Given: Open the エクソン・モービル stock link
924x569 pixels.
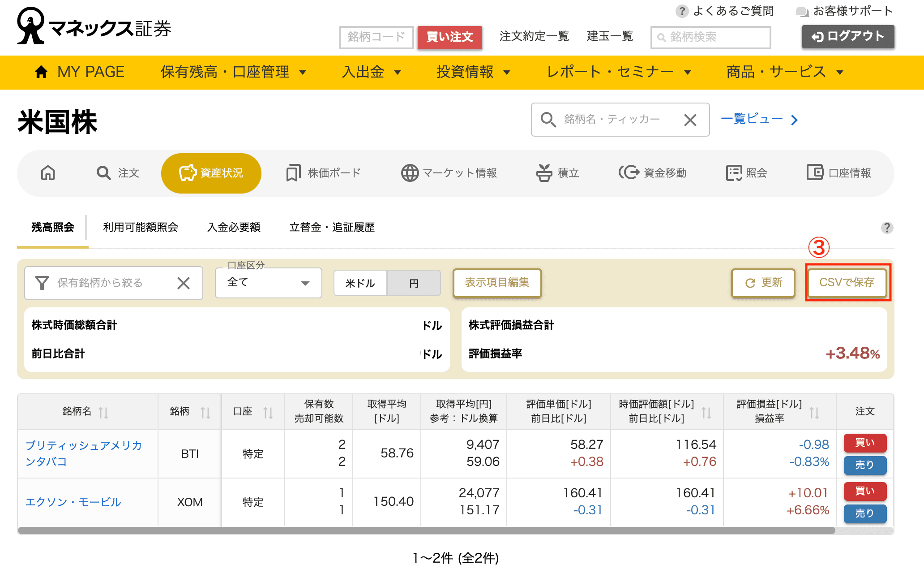Looking at the screenshot, I should [73, 502].
